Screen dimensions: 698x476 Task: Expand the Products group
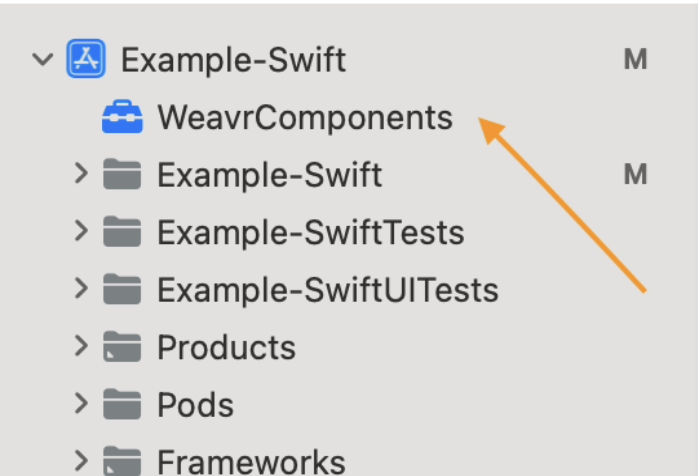(81, 346)
